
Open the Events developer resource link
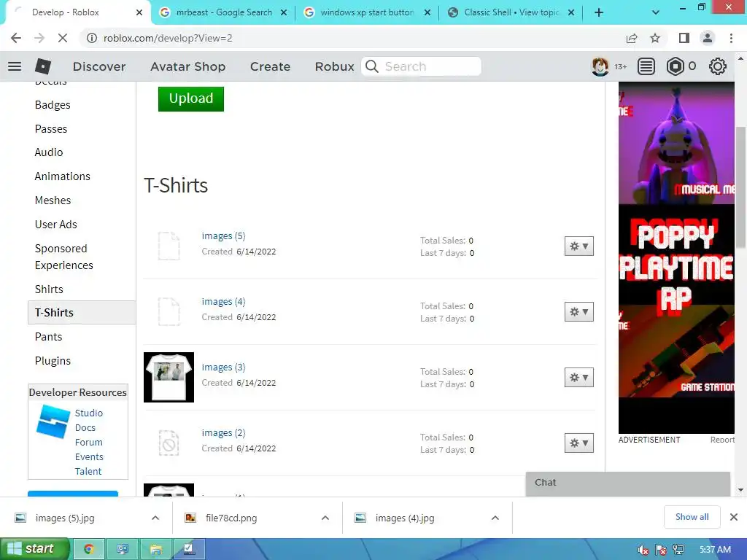point(89,456)
